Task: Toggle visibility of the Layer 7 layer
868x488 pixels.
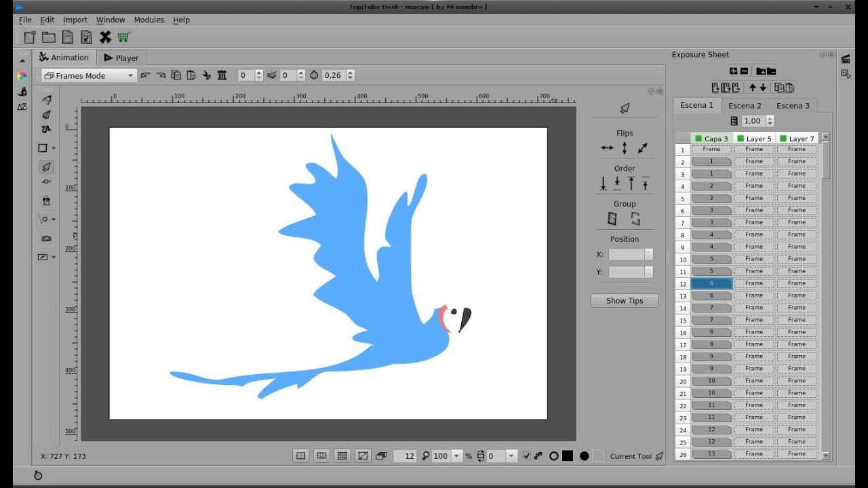Action: (783, 139)
